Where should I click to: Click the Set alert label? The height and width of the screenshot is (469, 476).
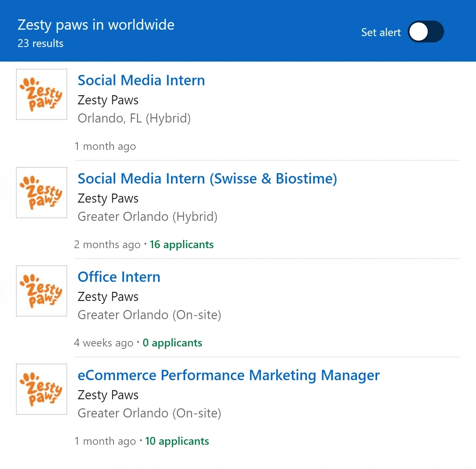click(381, 33)
